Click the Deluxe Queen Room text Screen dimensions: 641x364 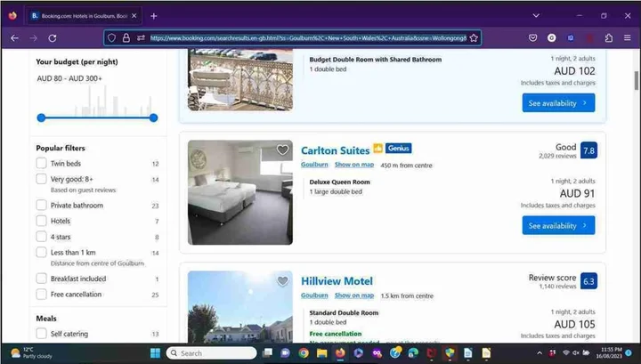(x=340, y=182)
